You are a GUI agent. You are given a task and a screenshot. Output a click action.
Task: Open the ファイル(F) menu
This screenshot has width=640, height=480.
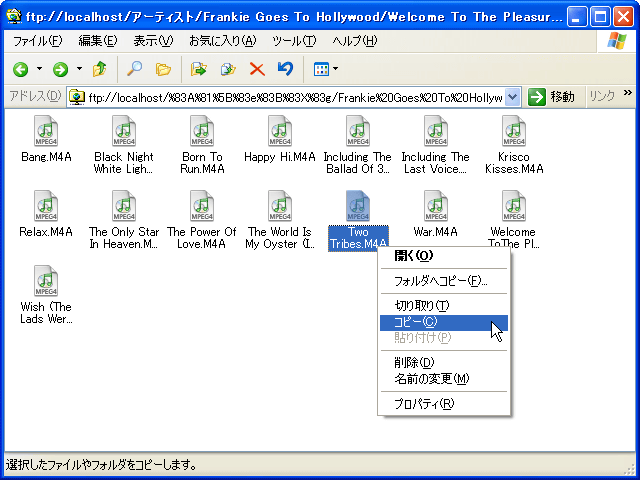coord(38,41)
